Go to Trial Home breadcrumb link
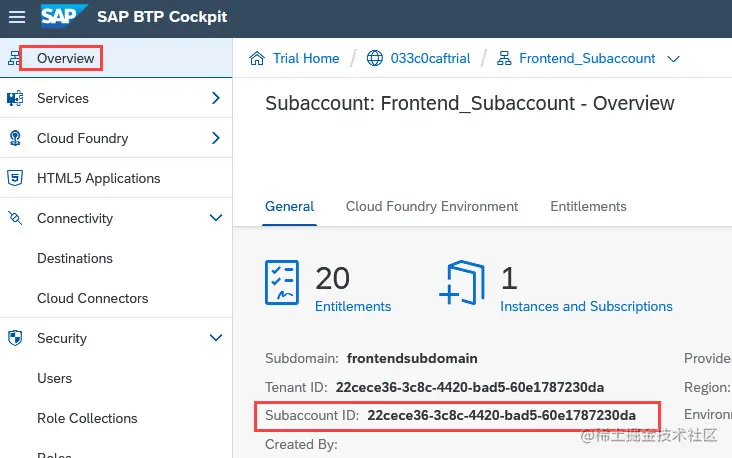The image size is (732, 458). click(x=306, y=58)
